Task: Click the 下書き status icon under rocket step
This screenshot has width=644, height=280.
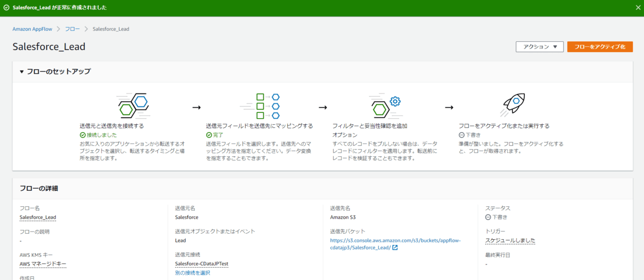Action: point(462,135)
